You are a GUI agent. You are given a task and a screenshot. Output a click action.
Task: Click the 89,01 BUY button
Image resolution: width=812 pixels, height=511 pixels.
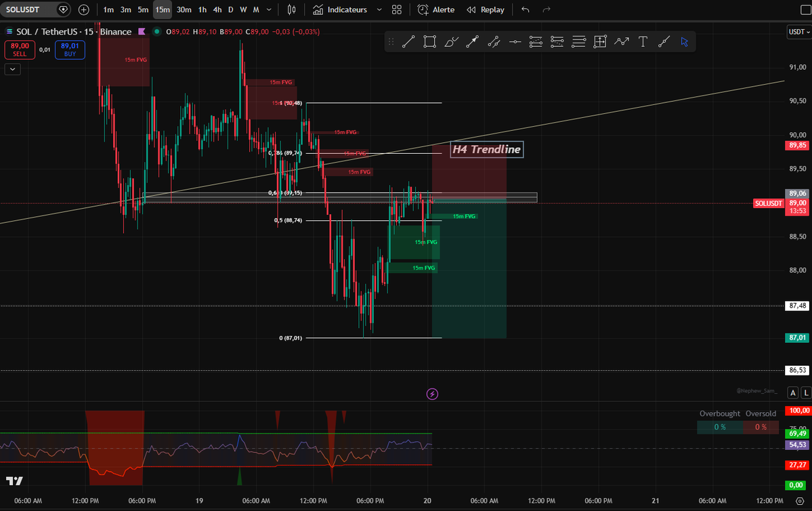pyautogui.click(x=70, y=49)
